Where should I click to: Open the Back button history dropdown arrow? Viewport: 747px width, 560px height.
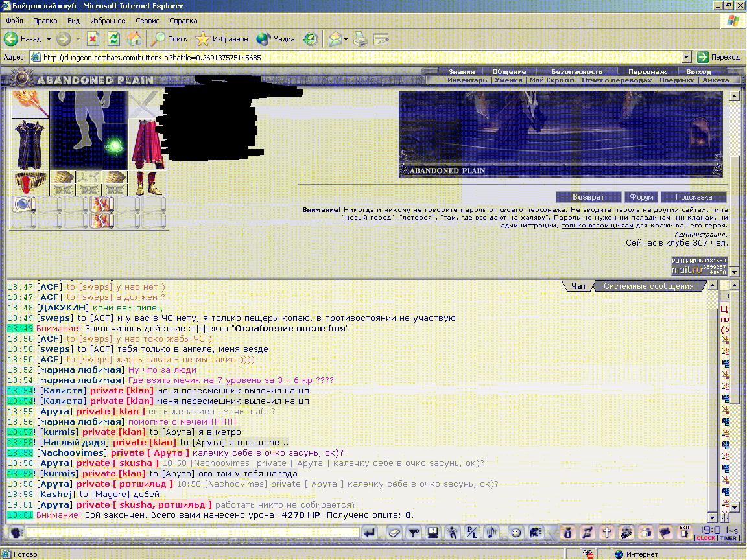(x=49, y=39)
